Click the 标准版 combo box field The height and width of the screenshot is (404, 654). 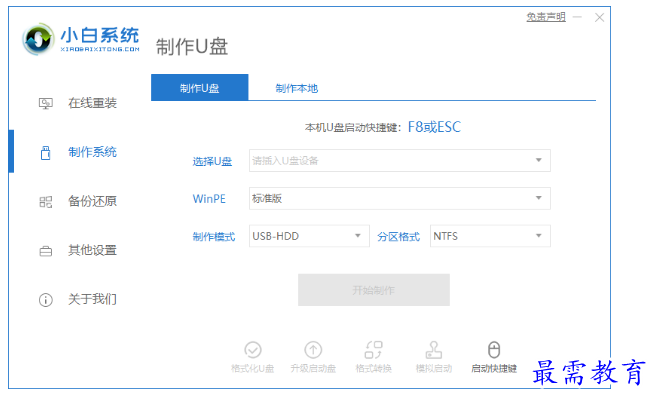400,198
